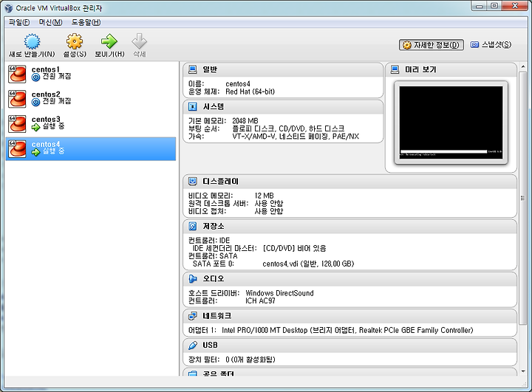Open the Storage (저장소) section header
532x392 pixels.
(x=349, y=226)
